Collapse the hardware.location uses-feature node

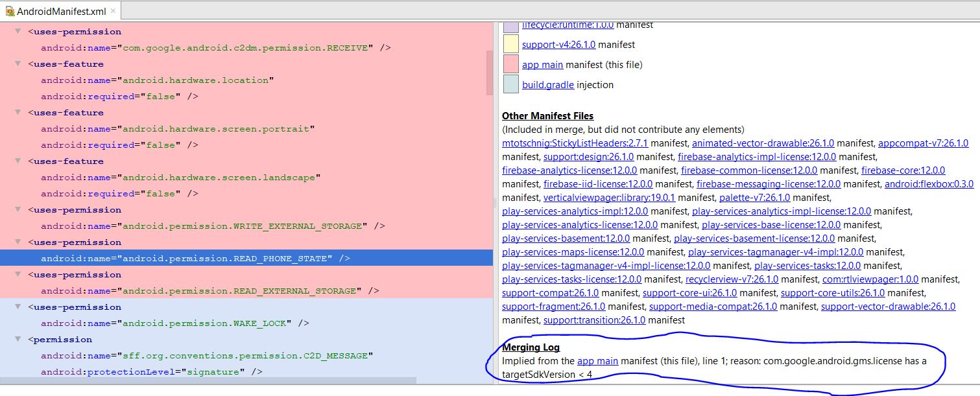18,64
